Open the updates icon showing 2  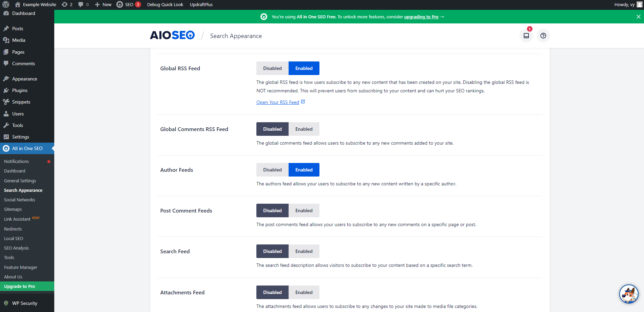pyautogui.click(x=67, y=4)
